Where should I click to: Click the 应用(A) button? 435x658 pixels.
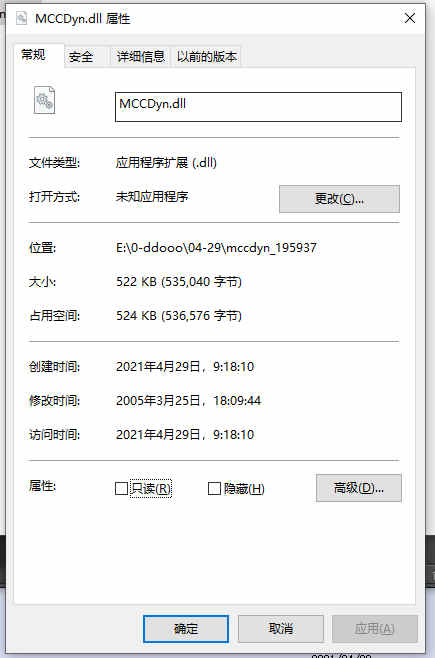[375, 629]
